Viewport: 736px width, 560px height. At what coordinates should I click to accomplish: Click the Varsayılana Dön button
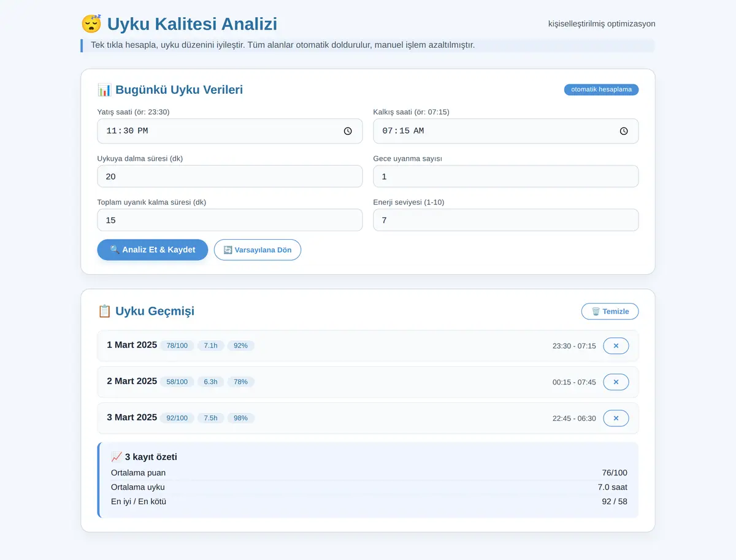(258, 250)
